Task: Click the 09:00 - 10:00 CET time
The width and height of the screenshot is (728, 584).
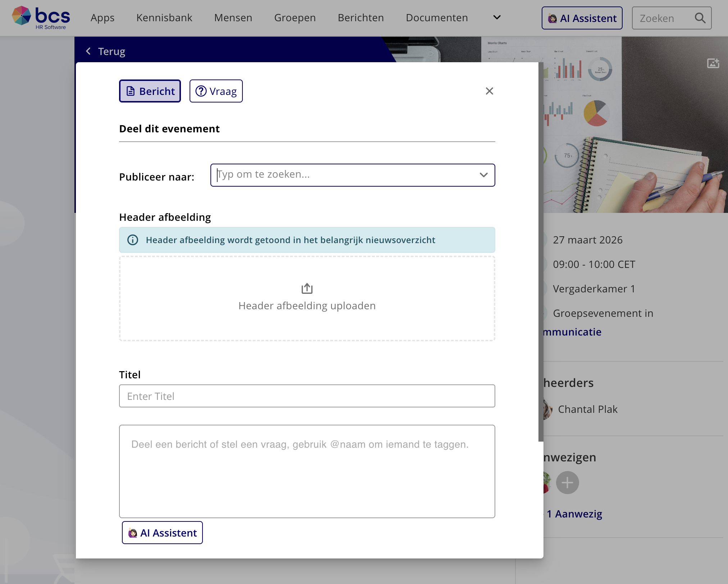Action: [x=594, y=264]
